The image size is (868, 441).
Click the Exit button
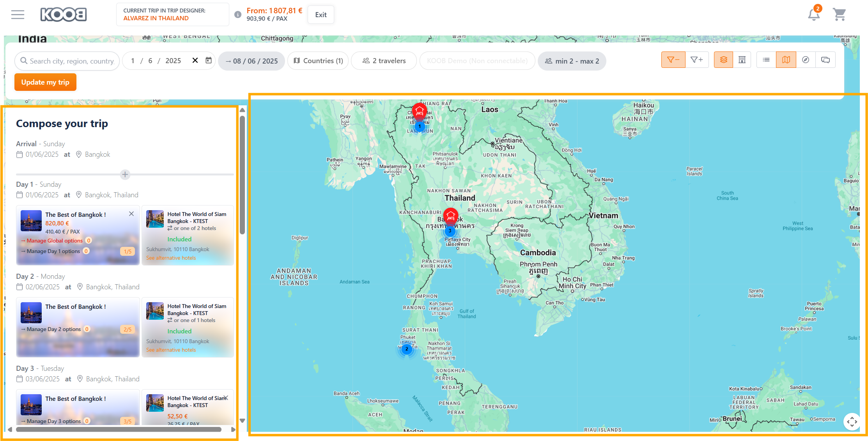321,15
